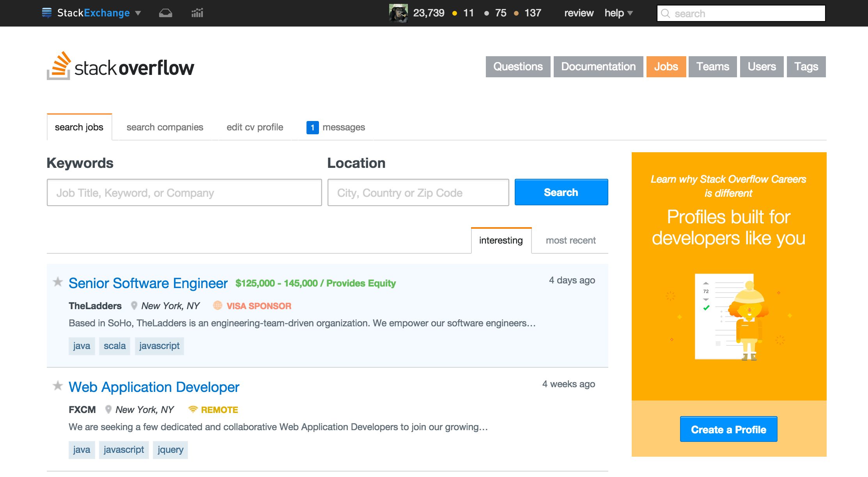The height and width of the screenshot is (477, 868).
Task: Select the scala tag under TheLadders job
Action: 114,346
